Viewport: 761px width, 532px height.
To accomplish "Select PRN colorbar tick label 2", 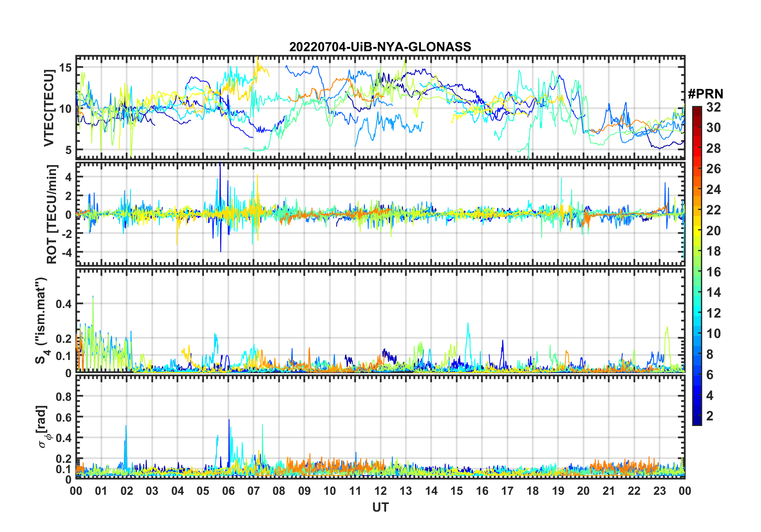I will pos(710,416).
